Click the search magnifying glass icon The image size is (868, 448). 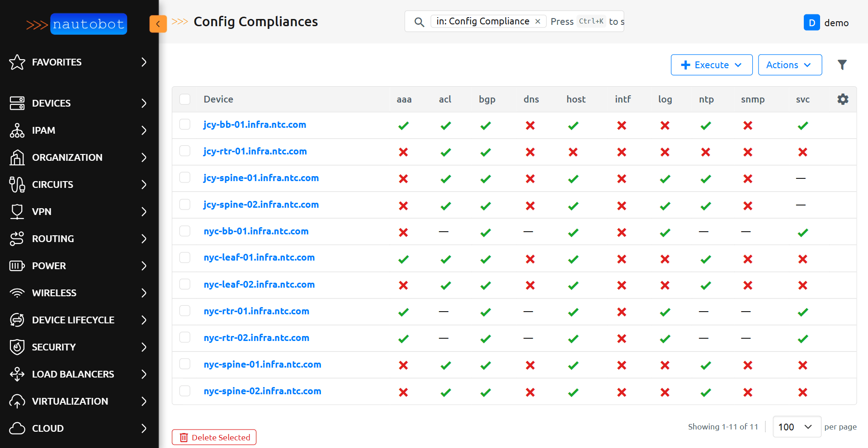point(419,22)
